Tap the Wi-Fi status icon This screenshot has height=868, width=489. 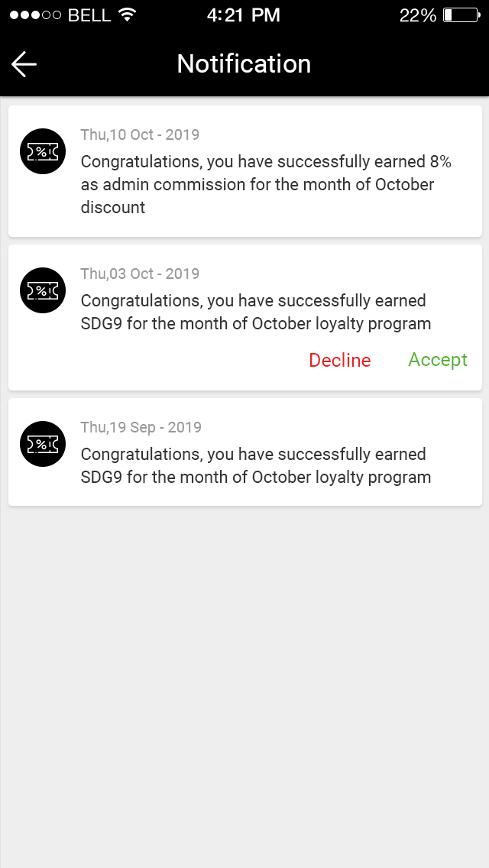click(x=128, y=15)
